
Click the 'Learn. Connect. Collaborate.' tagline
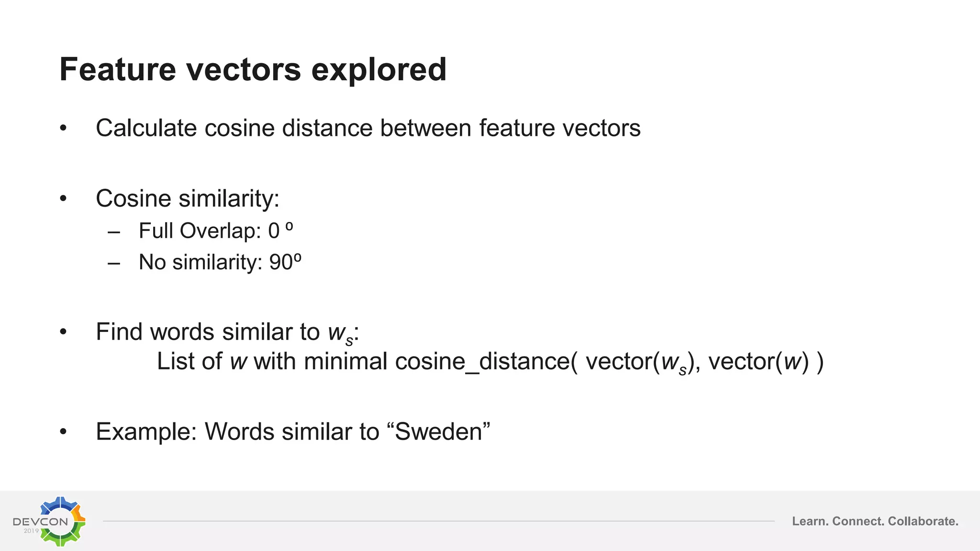click(x=875, y=521)
